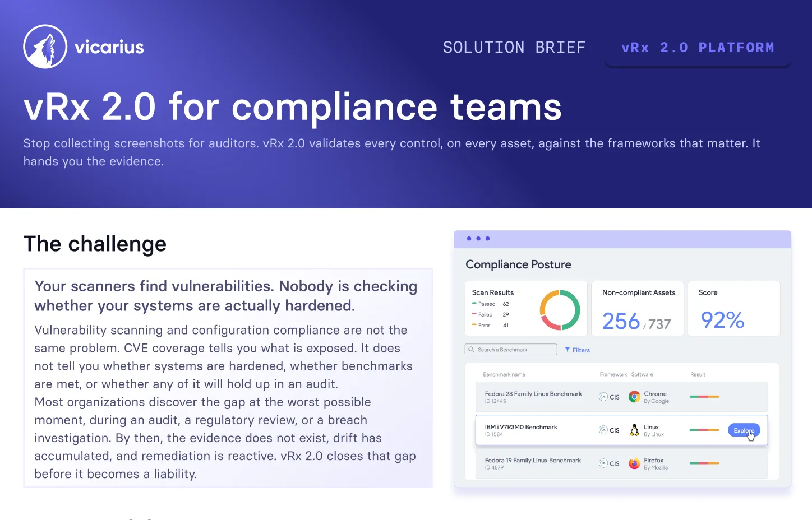Click the Linux penguin icon

[x=634, y=430]
